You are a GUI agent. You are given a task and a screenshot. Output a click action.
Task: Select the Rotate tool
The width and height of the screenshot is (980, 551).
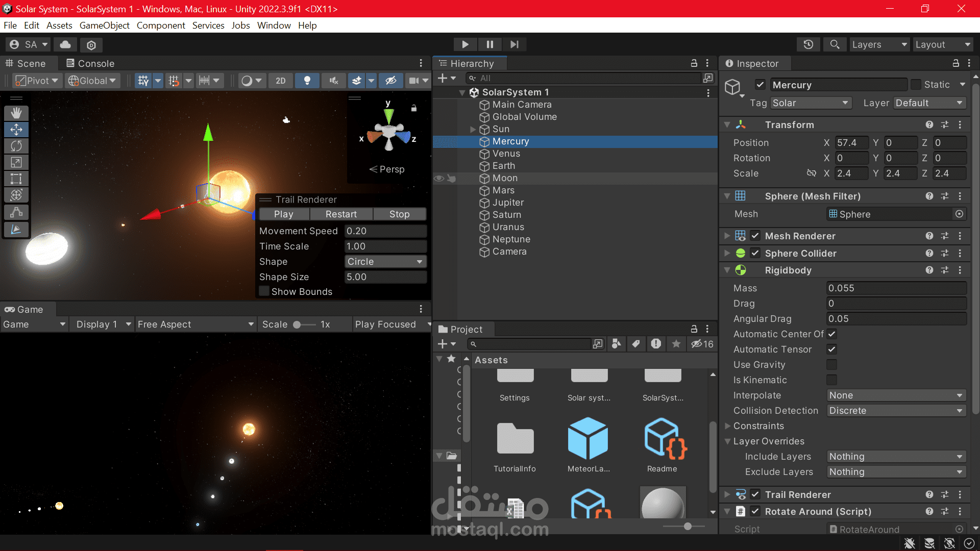click(x=16, y=146)
